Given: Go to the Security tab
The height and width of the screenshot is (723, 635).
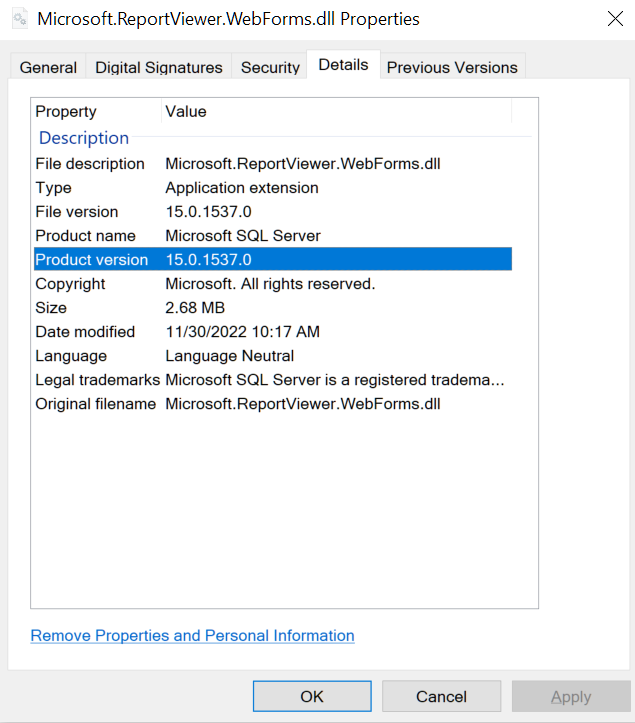Looking at the screenshot, I should 270,67.
